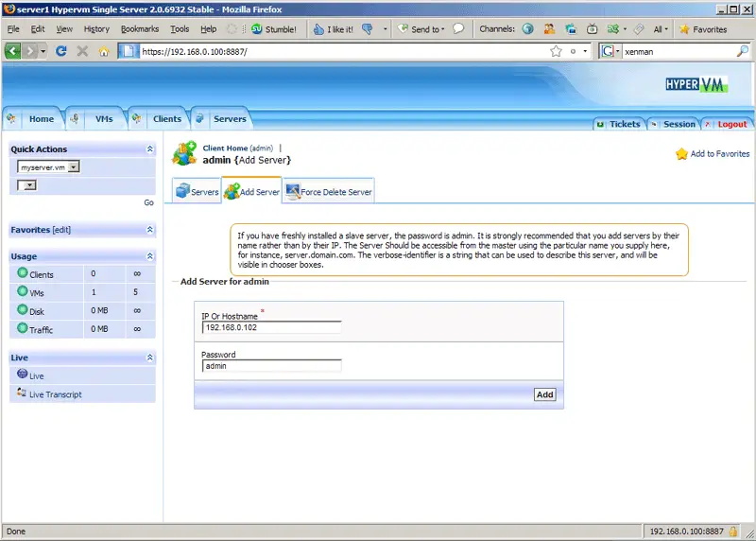Go back with the browser Back arrow
Screen dimensions: 756x541
pos(13,51)
